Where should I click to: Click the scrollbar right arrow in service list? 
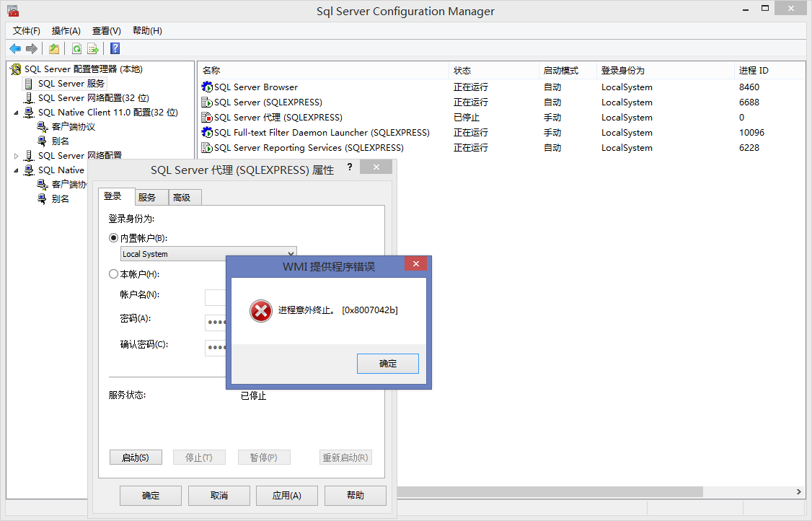pyautogui.click(x=798, y=491)
